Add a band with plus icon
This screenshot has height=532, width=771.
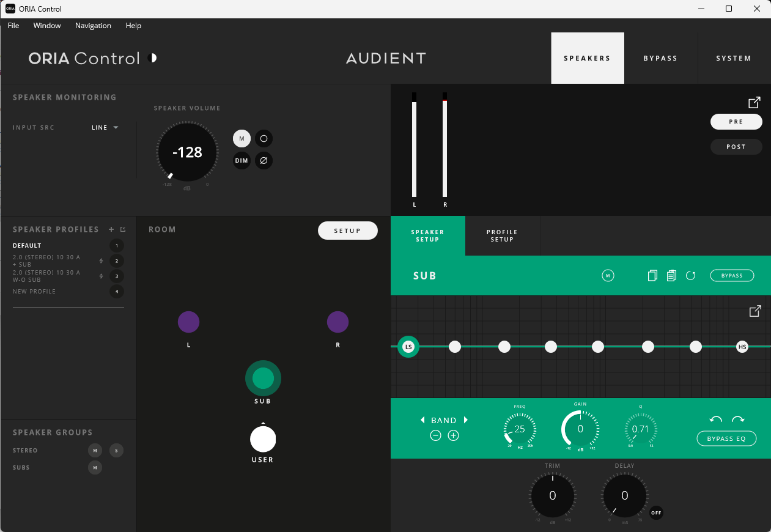(453, 435)
